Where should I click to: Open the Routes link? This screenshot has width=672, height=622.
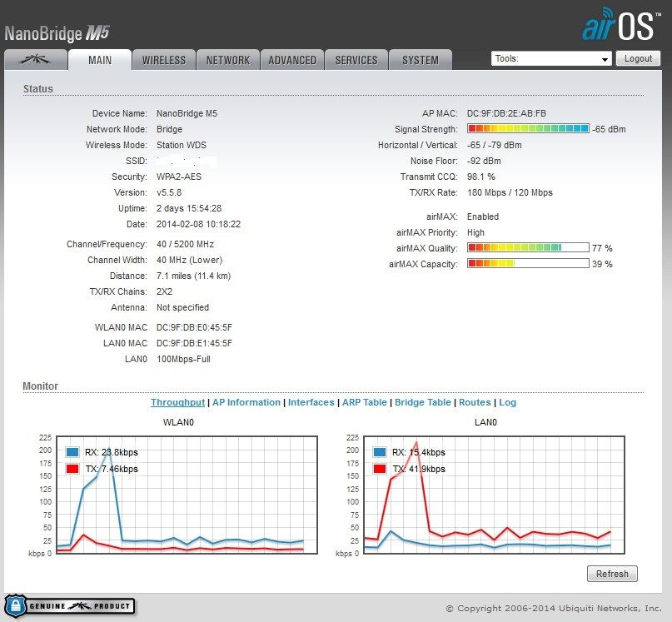click(x=475, y=402)
